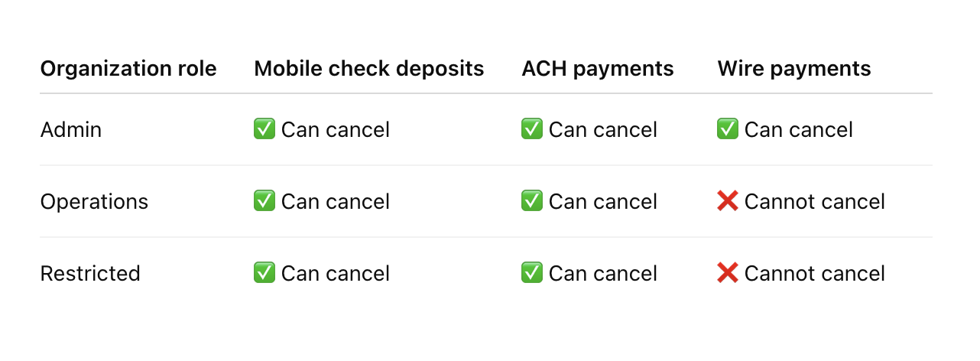Click Can cancel text under Admin wire payments
This screenshot has width=980, height=361.
pyautogui.click(x=799, y=130)
